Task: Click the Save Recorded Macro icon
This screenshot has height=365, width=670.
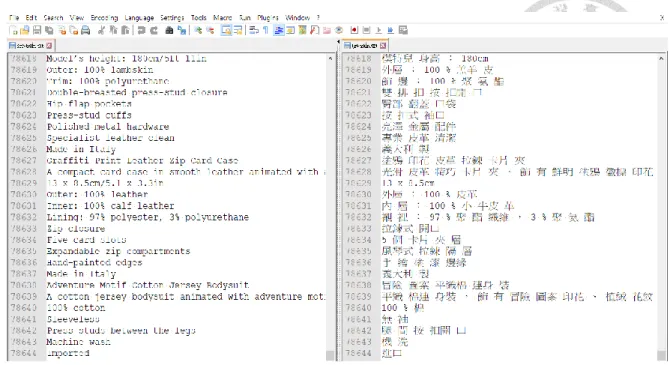Action: click(403, 30)
